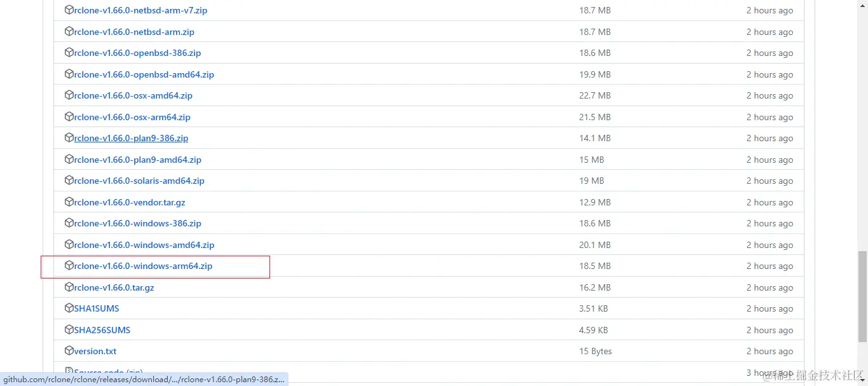Screen dimensions: 868x386
Task: Select the 3.51 KB size of SHA1SUMS
Action: (593, 308)
